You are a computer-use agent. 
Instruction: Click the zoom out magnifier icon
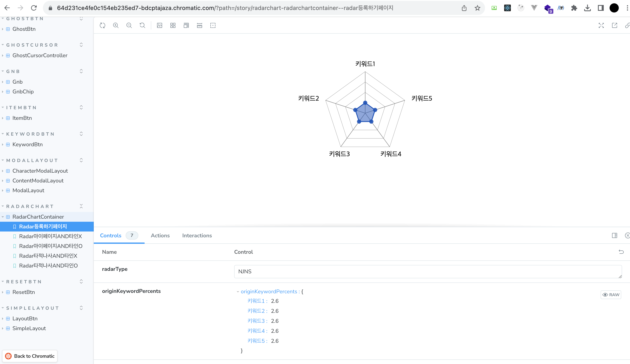pos(129,25)
